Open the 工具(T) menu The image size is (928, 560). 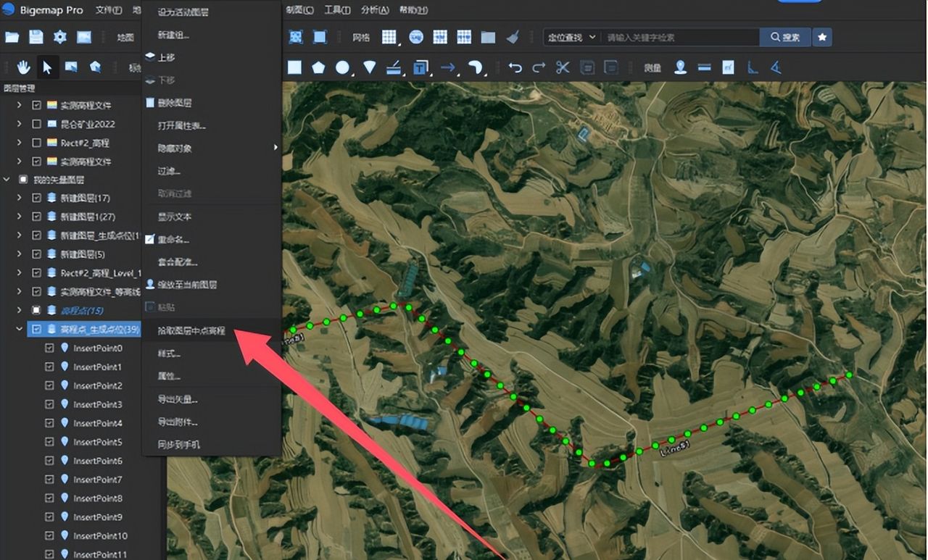click(x=337, y=10)
